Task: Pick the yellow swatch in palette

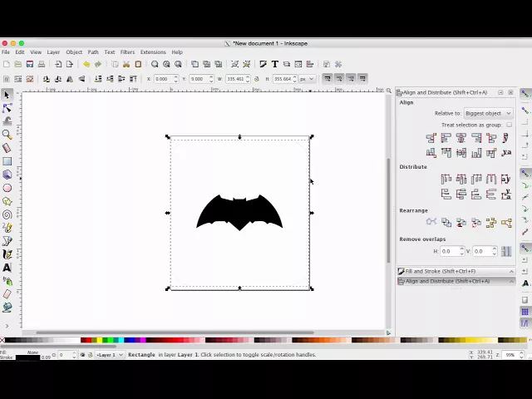Action: 100,340
